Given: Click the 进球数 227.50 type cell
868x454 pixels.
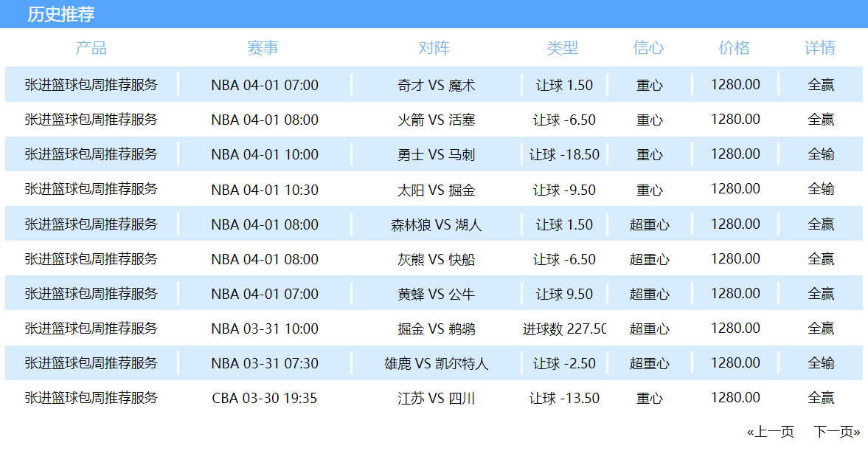Looking at the screenshot, I should click(x=564, y=329).
